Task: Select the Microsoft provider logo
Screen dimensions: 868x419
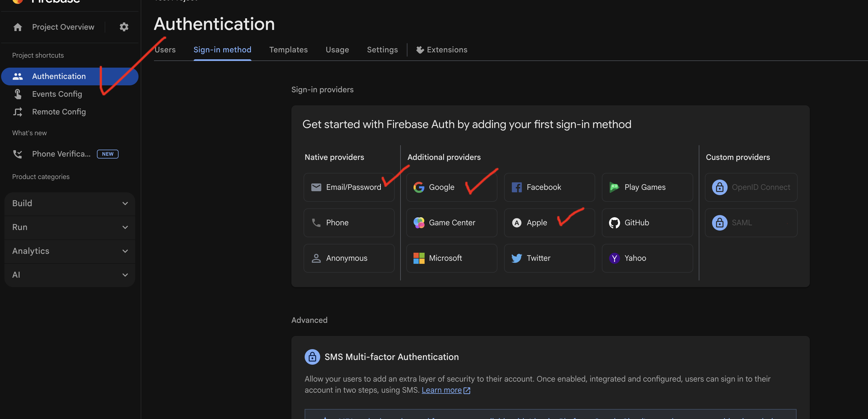Action: click(x=418, y=258)
